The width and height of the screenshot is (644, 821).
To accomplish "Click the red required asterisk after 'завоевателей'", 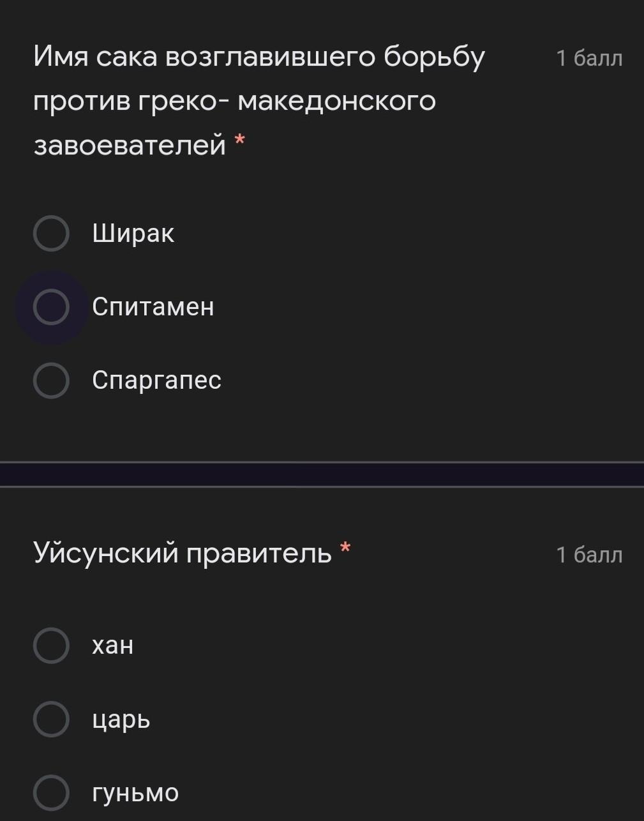I will [240, 139].
